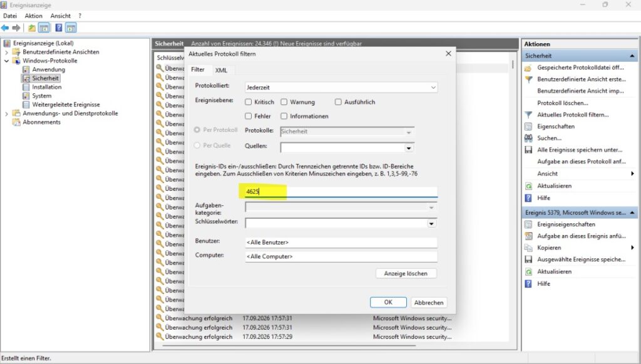Click the Kopieren icon in Aktionen
The image size is (641, 364).
tap(528, 248)
